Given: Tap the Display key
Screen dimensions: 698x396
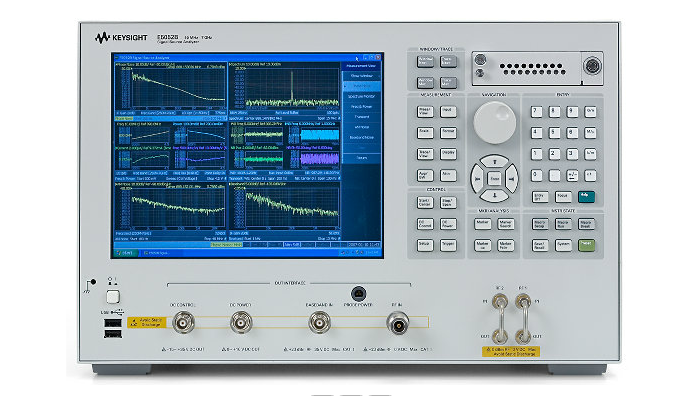Looking at the screenshot, I should coord(448,154).
